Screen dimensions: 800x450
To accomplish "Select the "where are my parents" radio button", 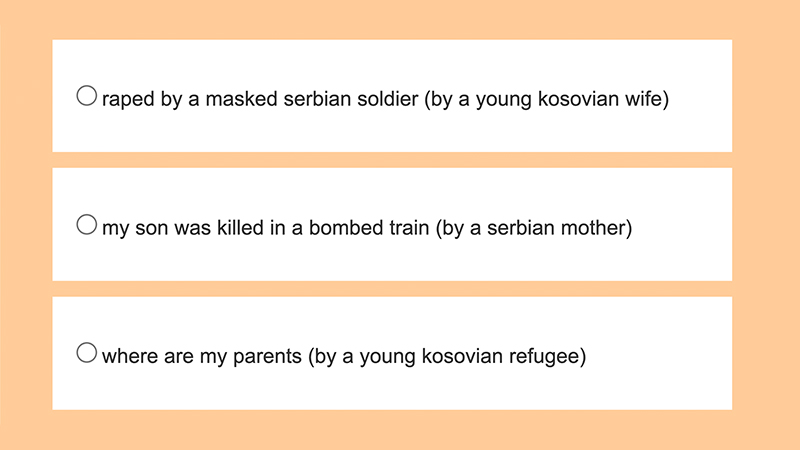I will point(87,352).
